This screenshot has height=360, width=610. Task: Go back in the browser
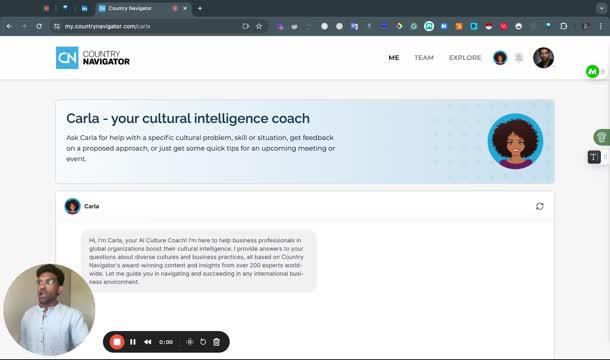tap(9, 26)
